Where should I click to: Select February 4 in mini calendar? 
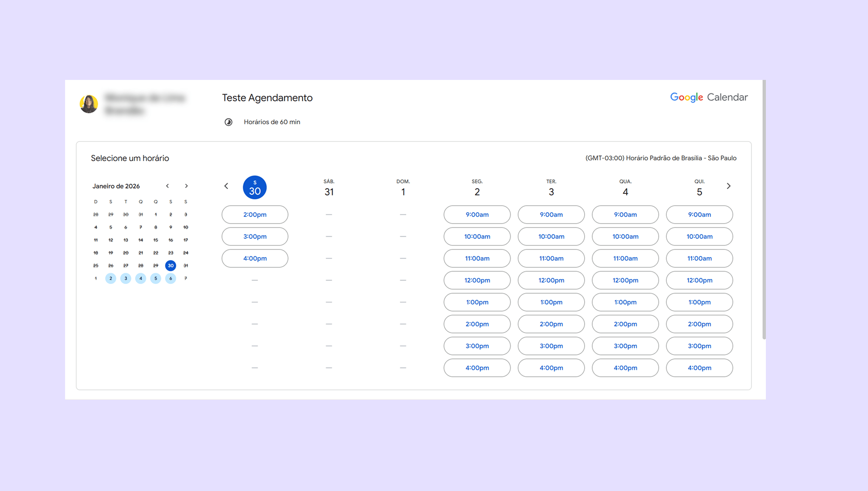(x=141, y=278)
